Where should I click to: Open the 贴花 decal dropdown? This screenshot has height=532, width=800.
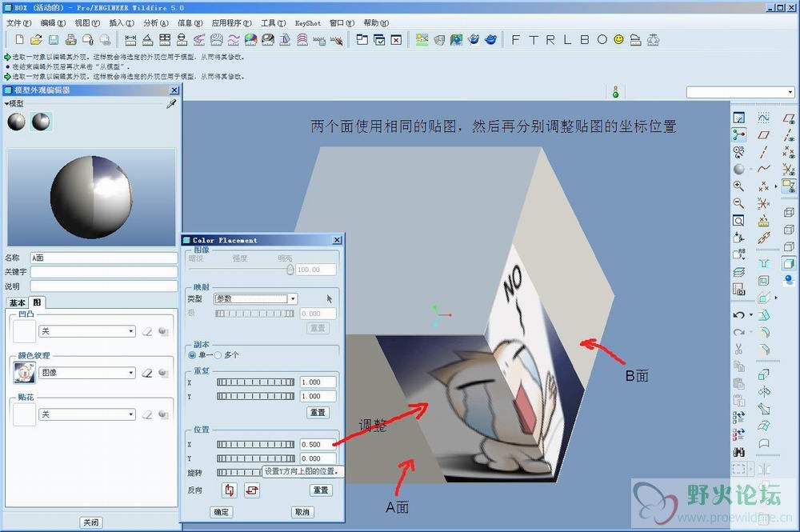[x=87, y=414]
